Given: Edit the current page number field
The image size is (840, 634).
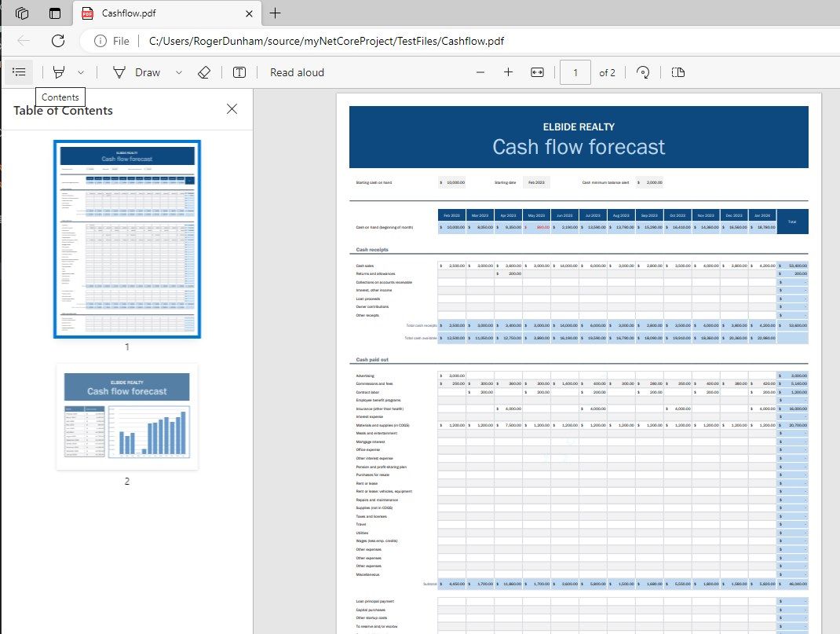Looking at the screenshot, I should tap(575, 71).
